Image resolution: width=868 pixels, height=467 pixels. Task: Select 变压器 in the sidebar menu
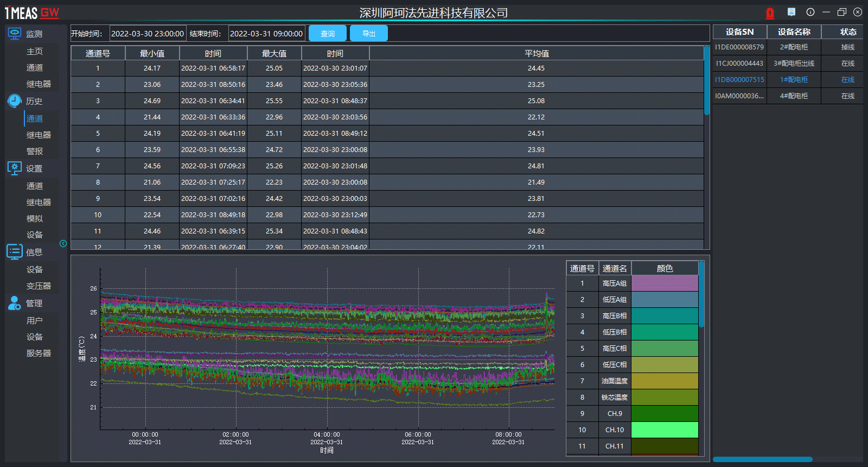click(x=39, y=286)
